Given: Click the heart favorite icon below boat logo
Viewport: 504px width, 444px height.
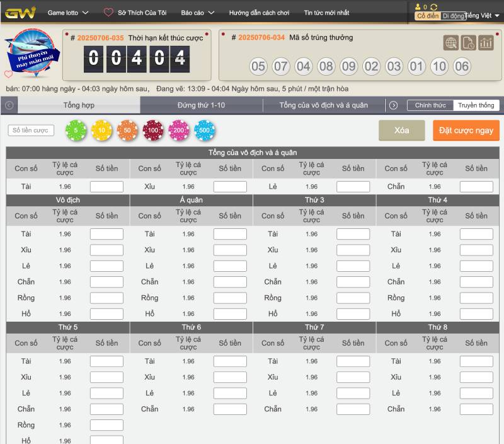Looking at the screenshot, I should point(8,74).
